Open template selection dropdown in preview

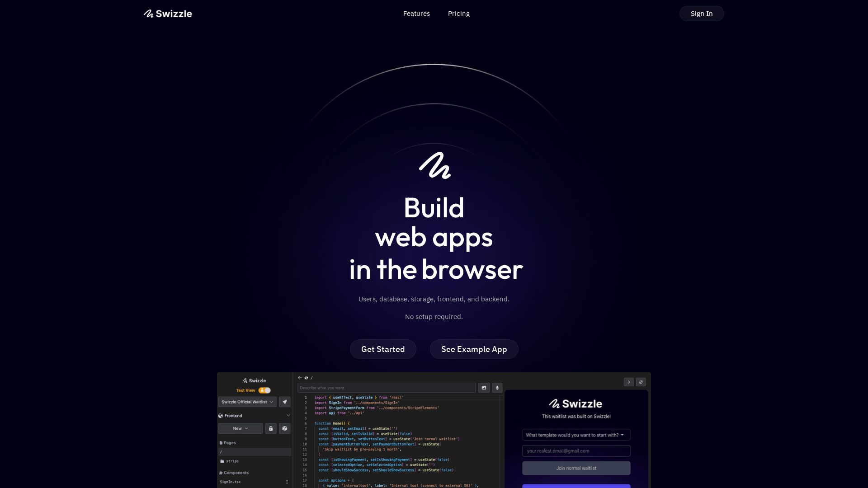pos(576,435)
